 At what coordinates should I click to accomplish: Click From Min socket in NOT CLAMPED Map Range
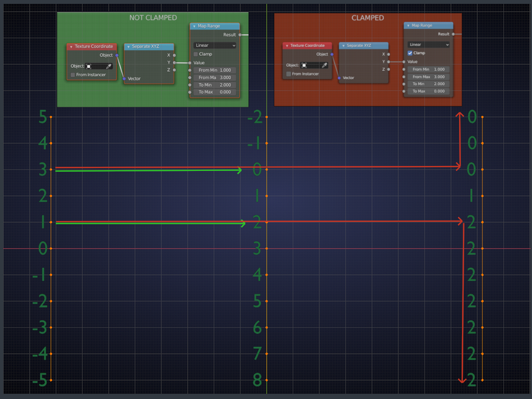click(x=190, y=70)
